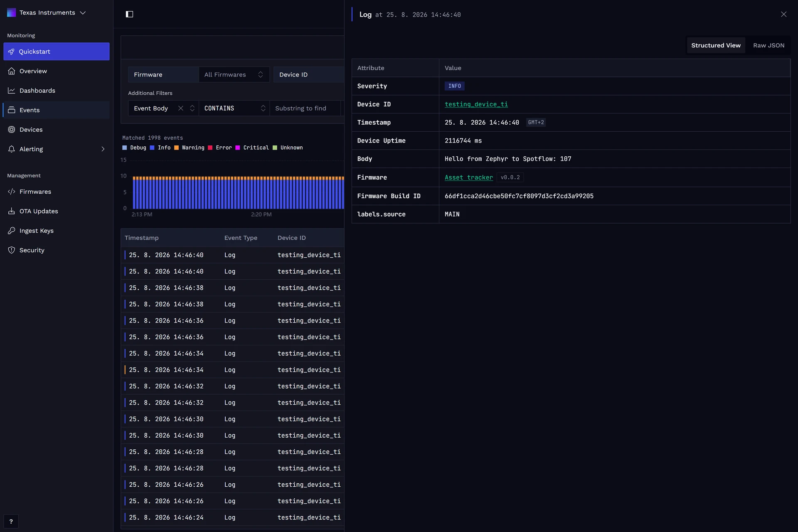Click the Texas Instruments logo icon
This screenshot has height=532, width=798.
[x=11, y=12]
